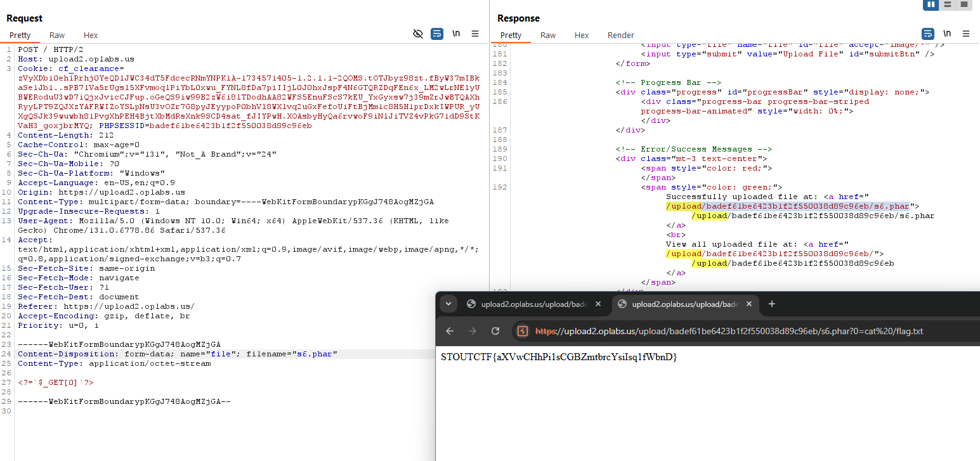Click the orange site security icon in address bar
The height and width of the screenshot is (461, 980).
point(523,331)
